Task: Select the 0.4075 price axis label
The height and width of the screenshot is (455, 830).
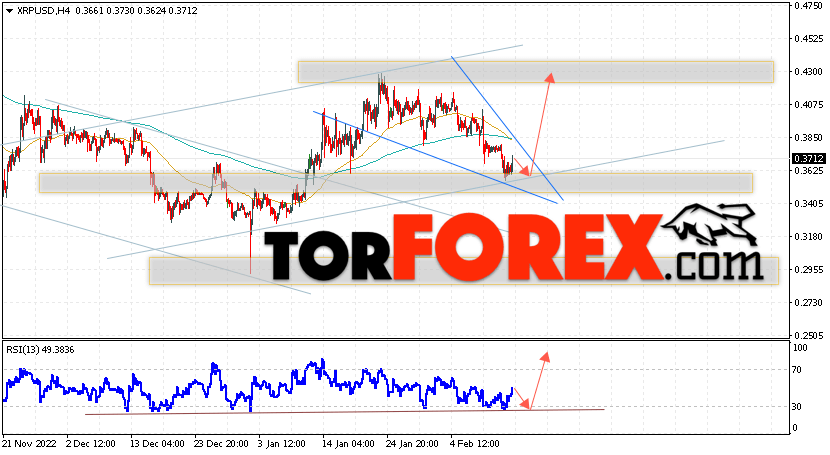Action: [x=808, y=105]
